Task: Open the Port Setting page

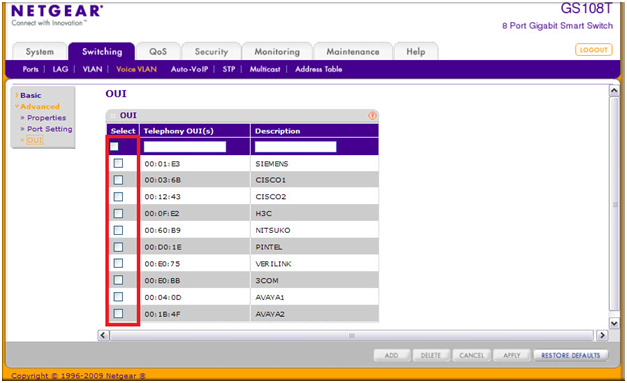Action: tap(50, 129)
